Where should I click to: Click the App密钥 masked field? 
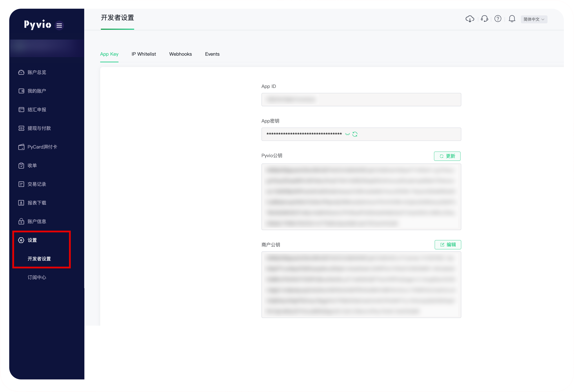point(361,134)
